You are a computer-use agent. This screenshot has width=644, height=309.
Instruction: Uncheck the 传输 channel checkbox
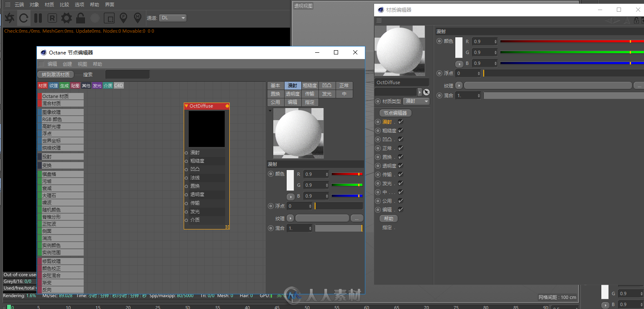tap(400, 174)
